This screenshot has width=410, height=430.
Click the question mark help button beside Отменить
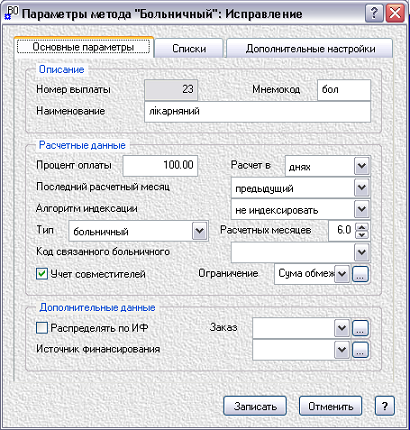(385, 406)
